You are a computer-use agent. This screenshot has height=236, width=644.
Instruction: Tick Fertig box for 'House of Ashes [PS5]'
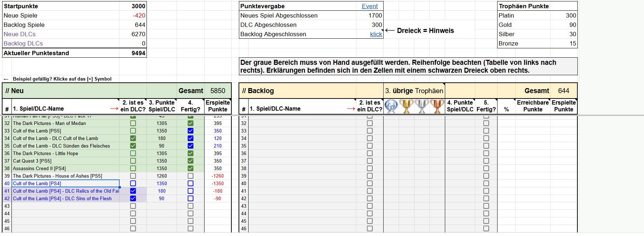tap(191, 176)
